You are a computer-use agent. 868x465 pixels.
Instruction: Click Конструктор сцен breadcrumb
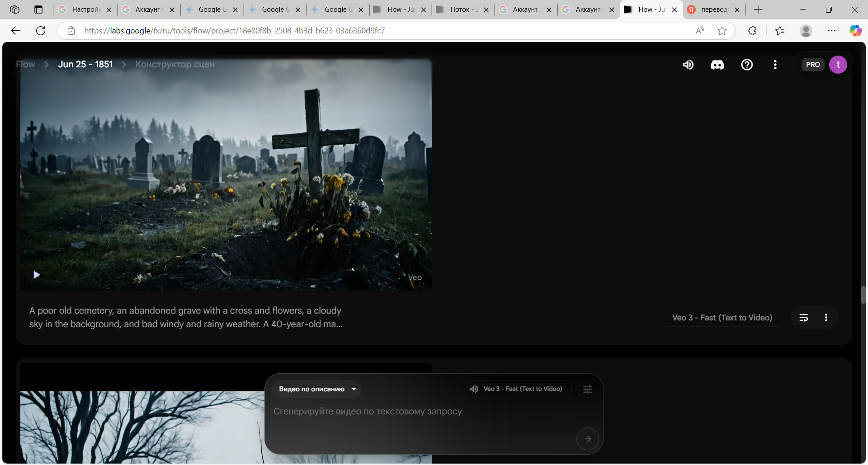(x=175, y=65)
